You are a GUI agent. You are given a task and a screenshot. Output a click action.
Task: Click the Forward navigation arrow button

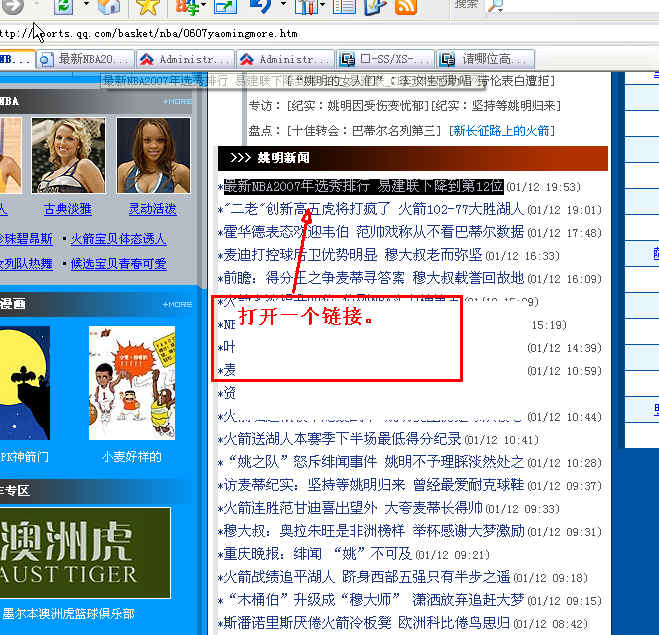[12, 6]
